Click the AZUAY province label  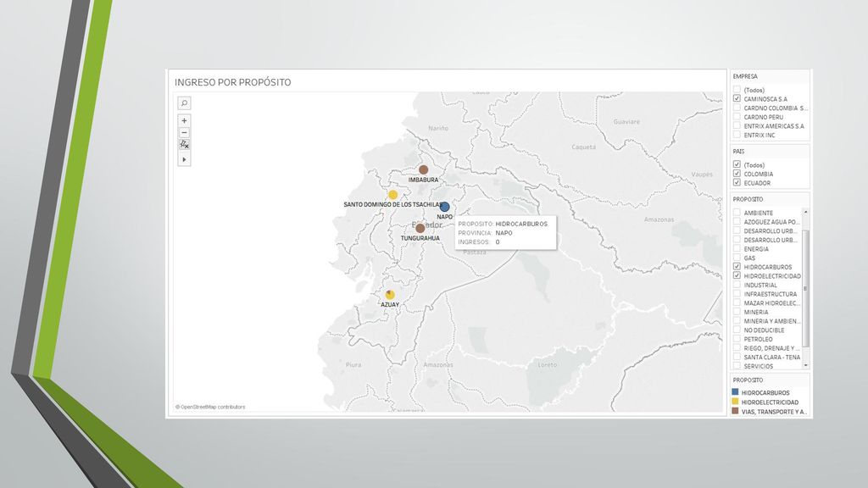click(390, 305)
